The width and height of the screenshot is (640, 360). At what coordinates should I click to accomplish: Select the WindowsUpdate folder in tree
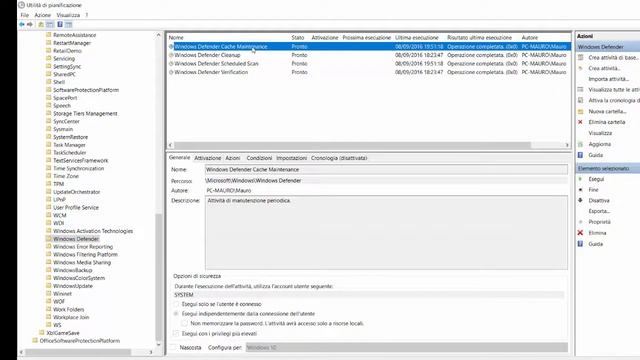(x=73, y=286)
